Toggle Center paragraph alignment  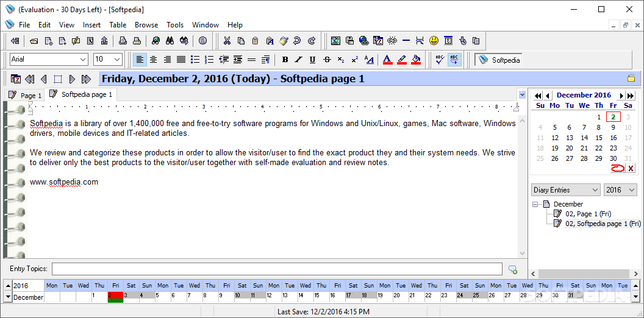pyautogui.click(x=153, y=60)
